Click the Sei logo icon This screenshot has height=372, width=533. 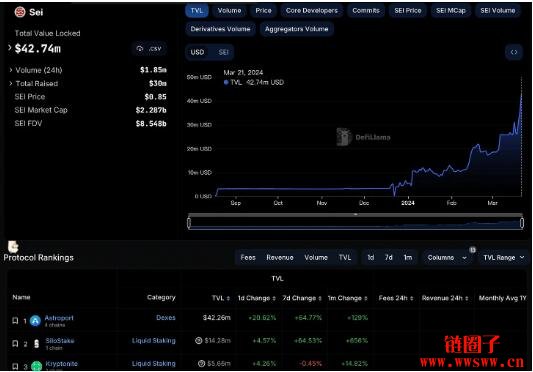[x=20, y=12]
